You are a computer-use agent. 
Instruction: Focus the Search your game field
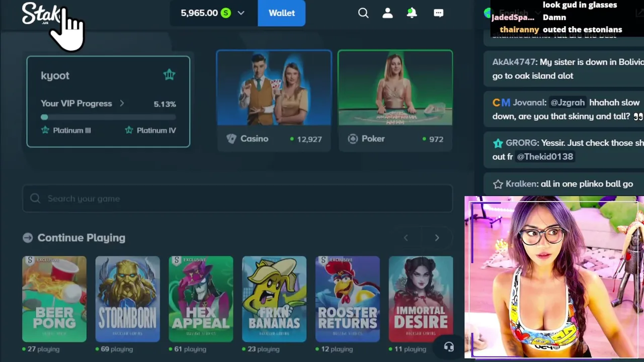click(x=237, y=199)
